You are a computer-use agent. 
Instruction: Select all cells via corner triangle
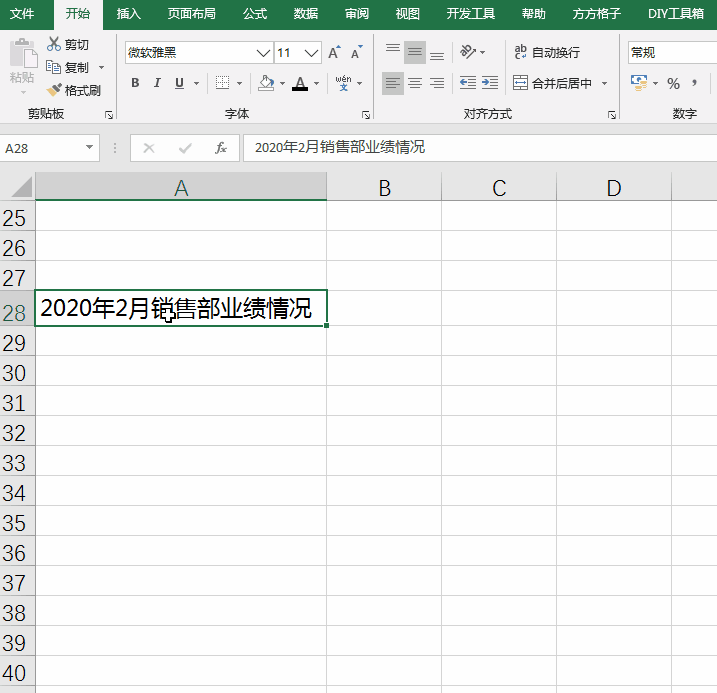[21, 187]
